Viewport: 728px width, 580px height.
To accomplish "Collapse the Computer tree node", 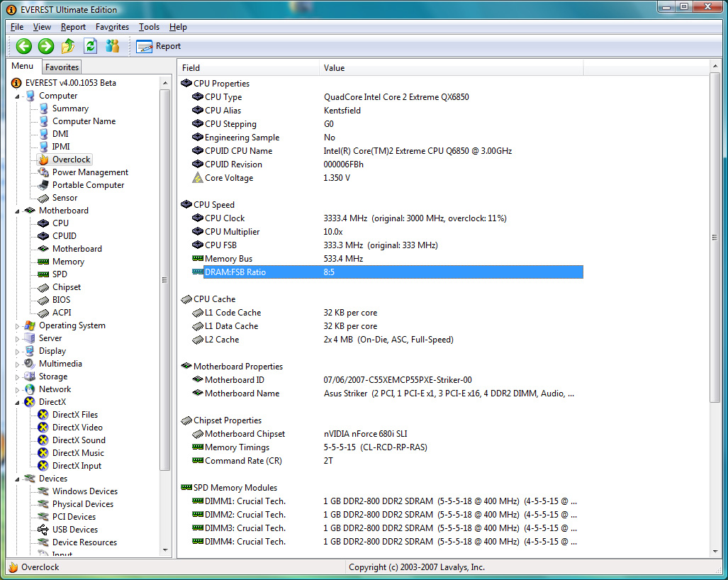I will click(x=17, y=96).
